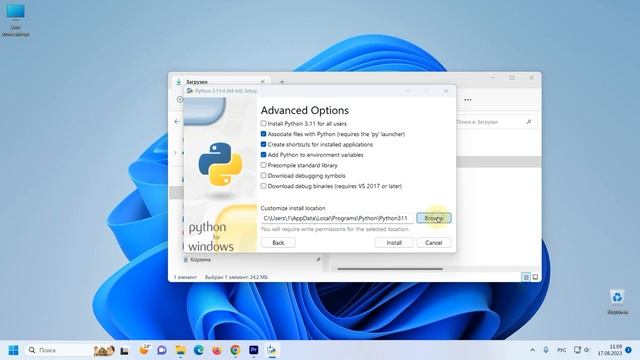
Task: Click the search highlights image in taskbar
Action: (104, 350)
